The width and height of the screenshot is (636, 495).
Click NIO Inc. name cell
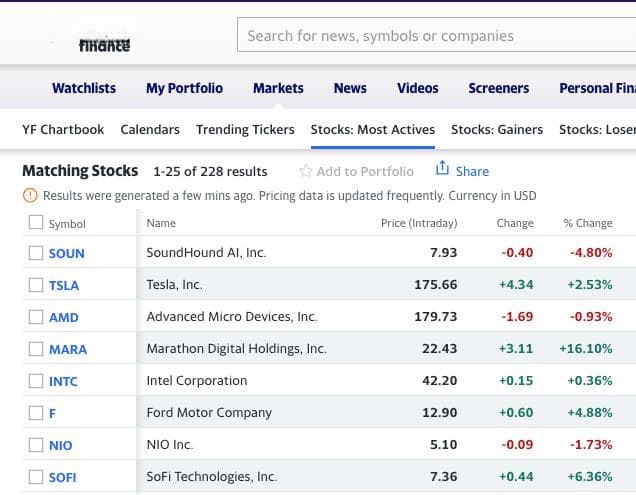tap(170, 445)
